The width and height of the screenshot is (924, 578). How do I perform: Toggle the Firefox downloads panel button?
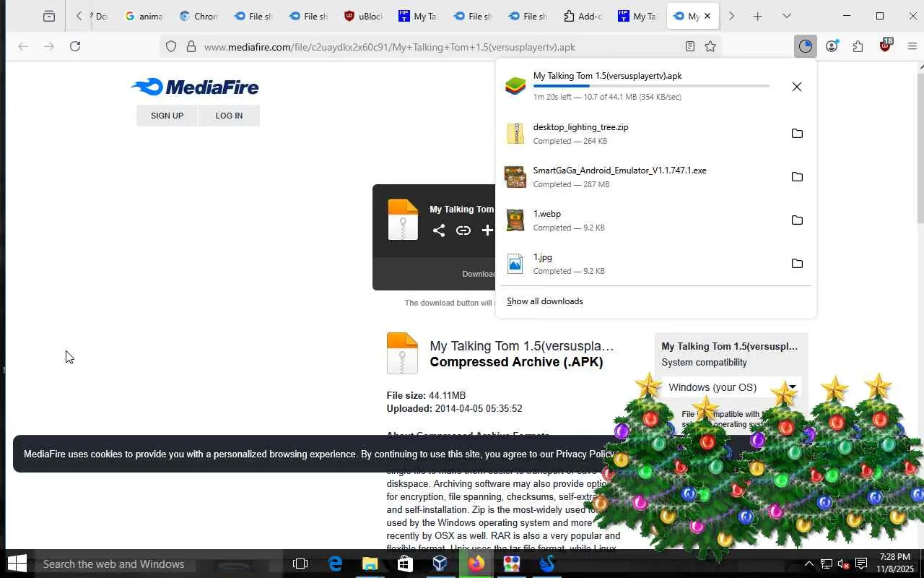coord(805,47)
